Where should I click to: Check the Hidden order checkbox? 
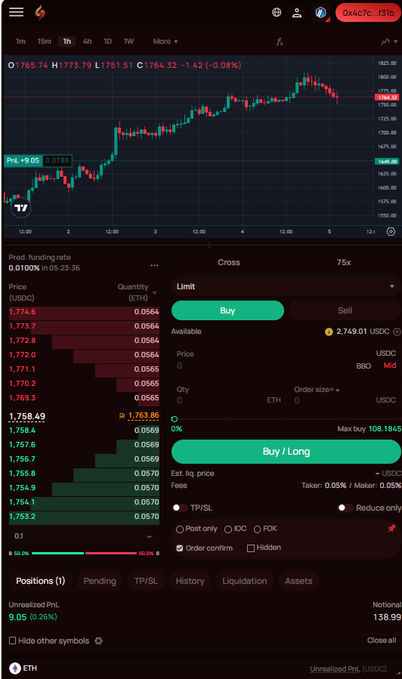point(250,548)
